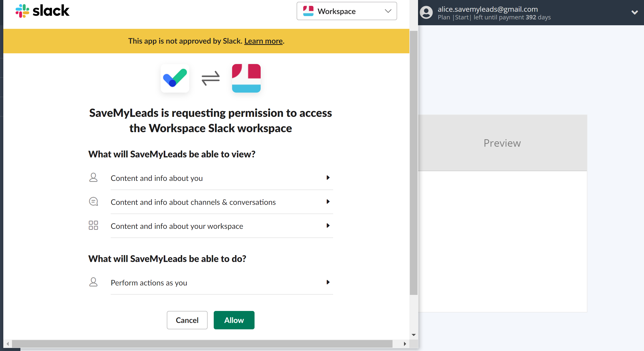Click the large Workspace logo icon
The image size is (644, 351).
pos(246,78)
